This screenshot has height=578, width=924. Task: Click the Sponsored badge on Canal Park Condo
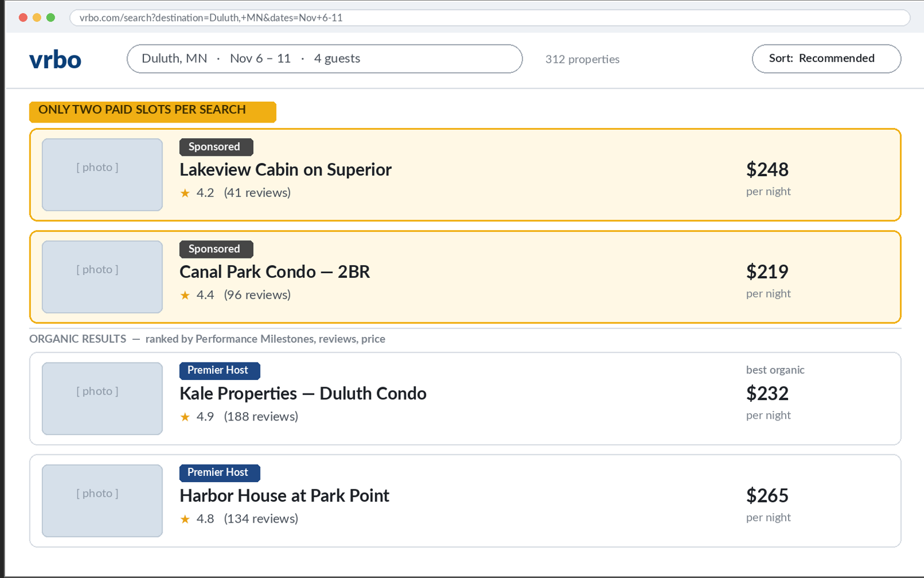point(216,249)
